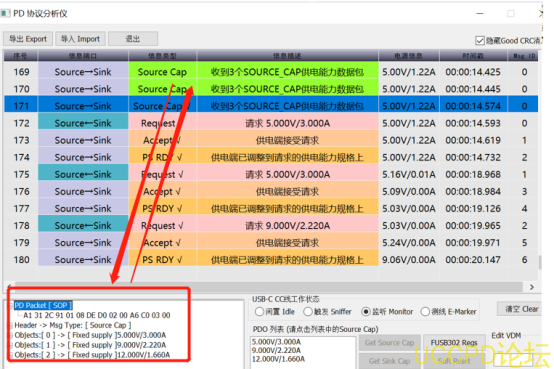Select 9.000V/2.220A in the PDO list
Image resolution: width=554 pixels, height=369 pixels.
pyautogui.click(x=276, y=350)
